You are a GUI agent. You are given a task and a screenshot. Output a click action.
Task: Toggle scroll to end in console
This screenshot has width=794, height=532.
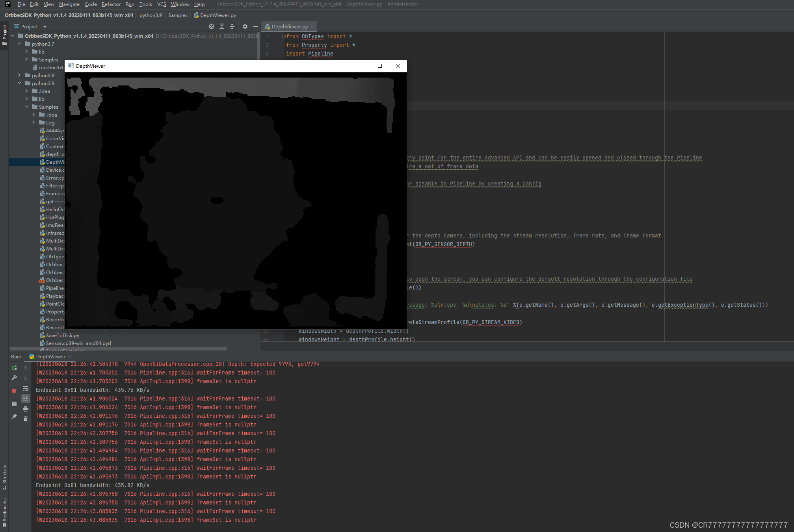click(26, 399)
